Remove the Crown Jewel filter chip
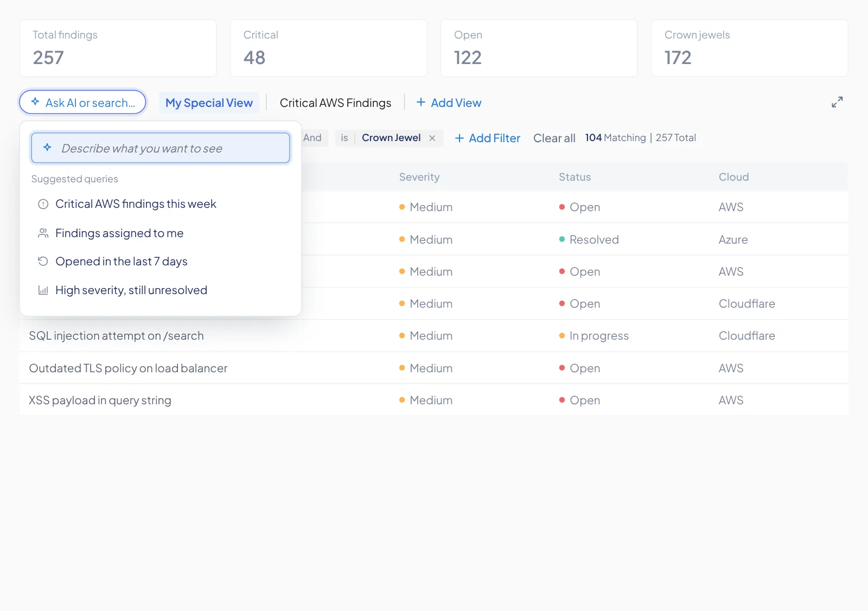868x611 pixels. [432, 138]
